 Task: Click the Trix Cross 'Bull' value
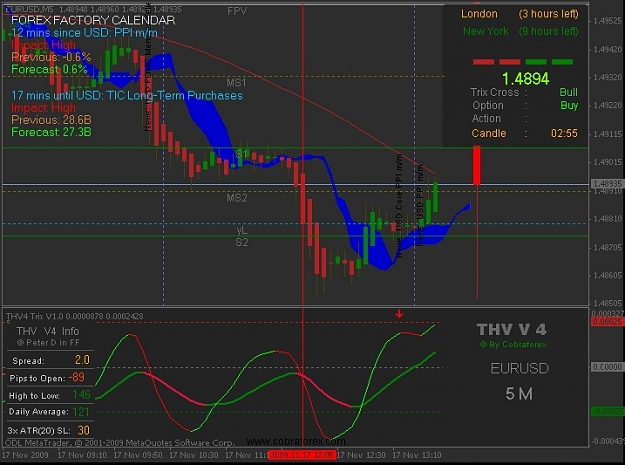(x=568, y=92)
